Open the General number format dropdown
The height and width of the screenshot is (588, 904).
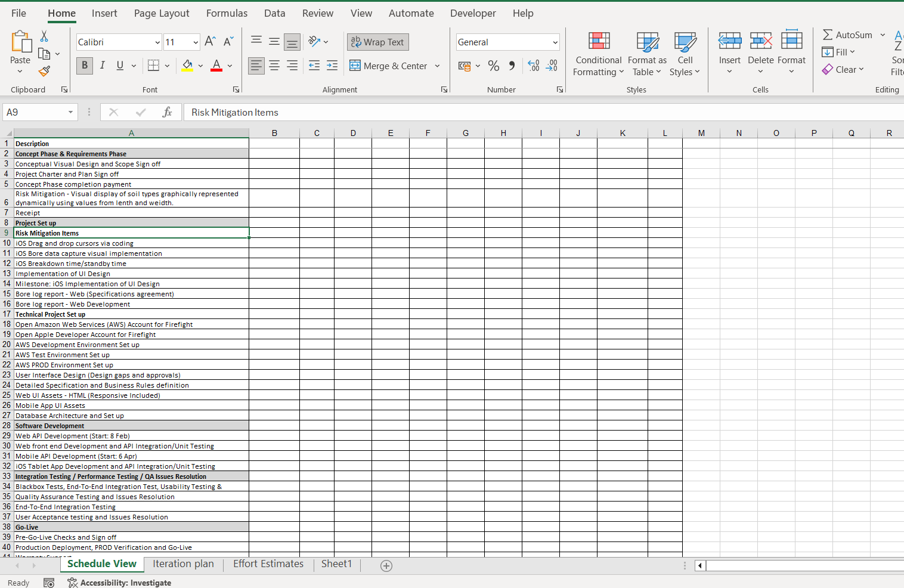tap(556, 42)
